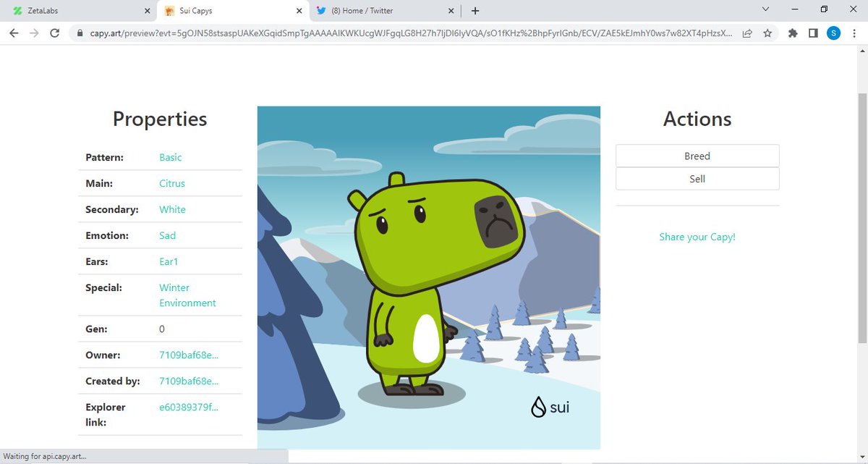Switch to Home / Twitter tab
This screenshot has width=868, height=464.
(386, 11)
